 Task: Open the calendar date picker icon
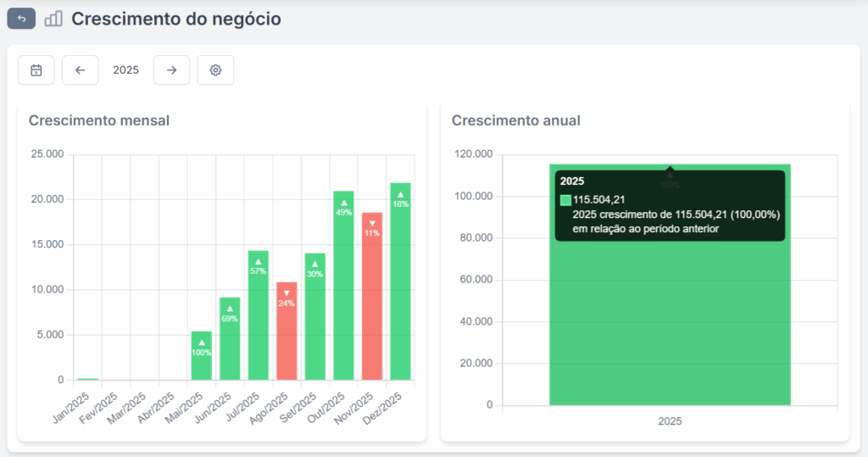[36, 70]
